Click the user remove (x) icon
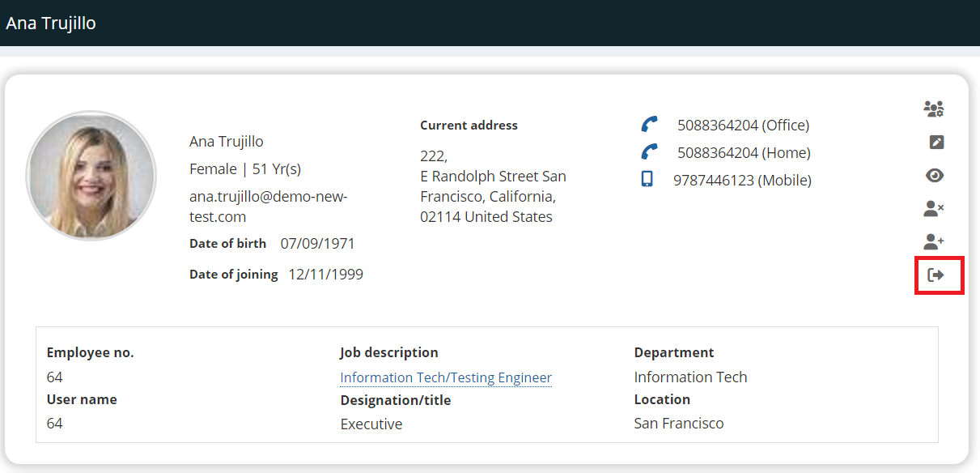This screenshot has width=980, height=473. pos(934,209)
